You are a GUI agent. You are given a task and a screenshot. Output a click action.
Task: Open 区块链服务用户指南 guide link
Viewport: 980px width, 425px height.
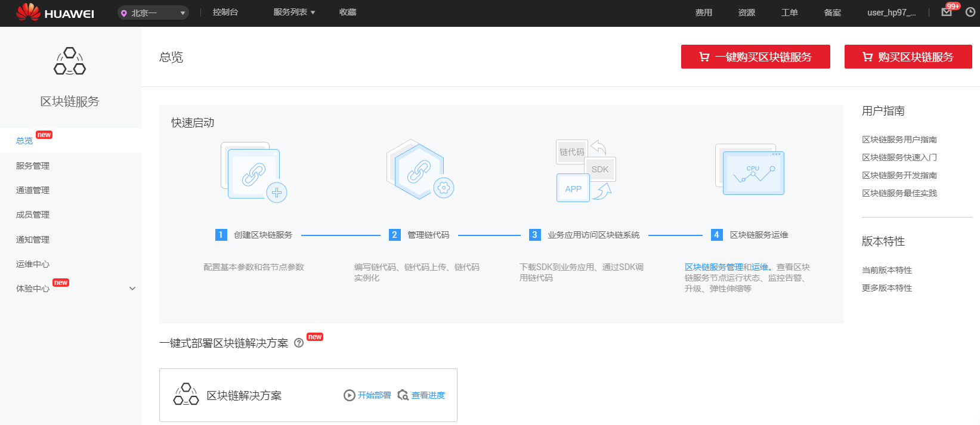899,139
